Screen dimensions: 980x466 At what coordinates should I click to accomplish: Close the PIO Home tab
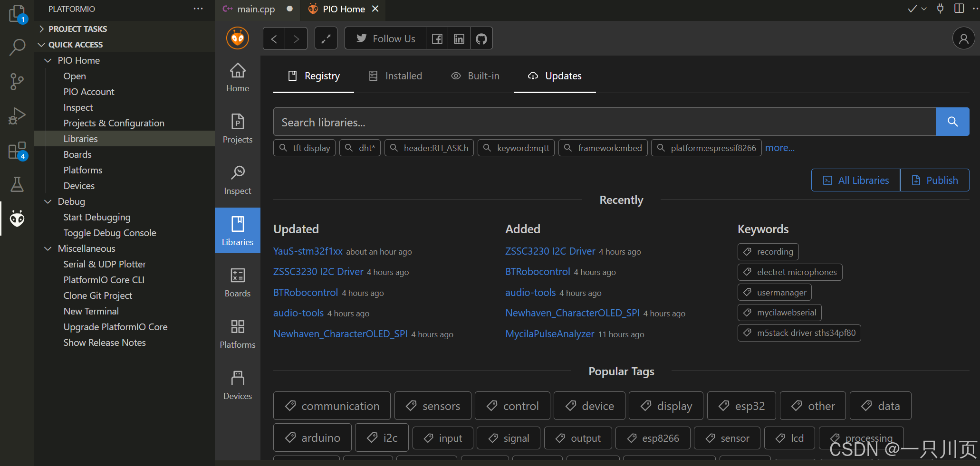click(x=375, y=9)
